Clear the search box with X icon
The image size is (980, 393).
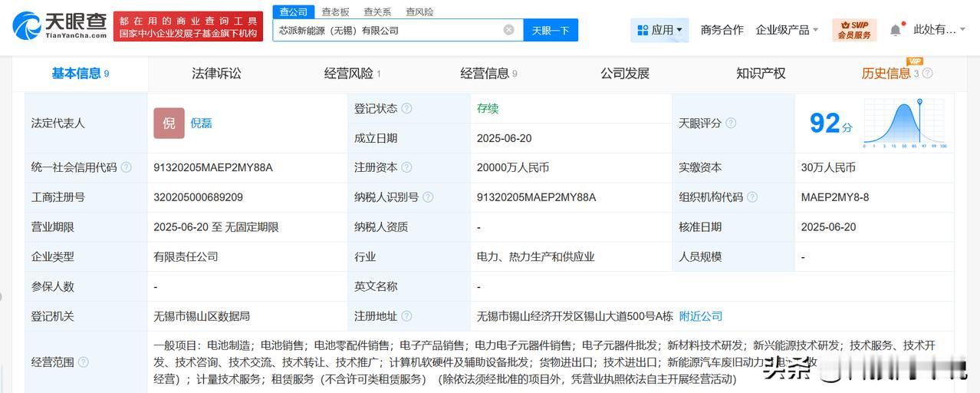pos(509,30)
